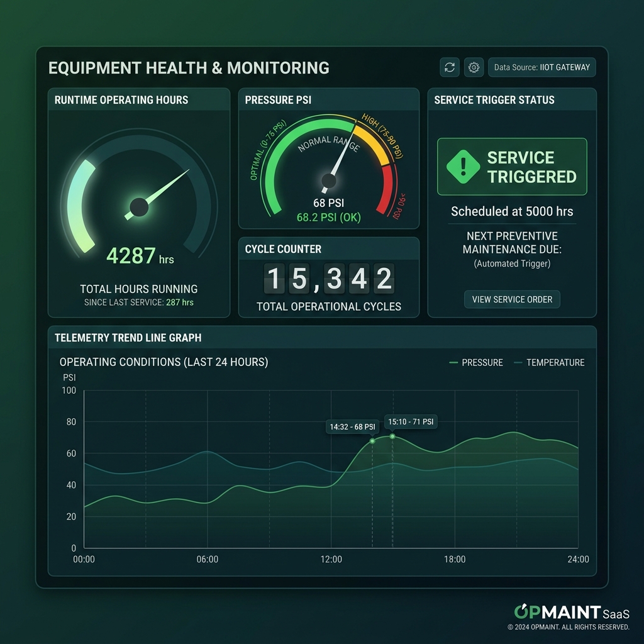644x644 pixels.
Task: Click the Operating Conditions (Last 24 Hours) title
Action: (164, 362)
